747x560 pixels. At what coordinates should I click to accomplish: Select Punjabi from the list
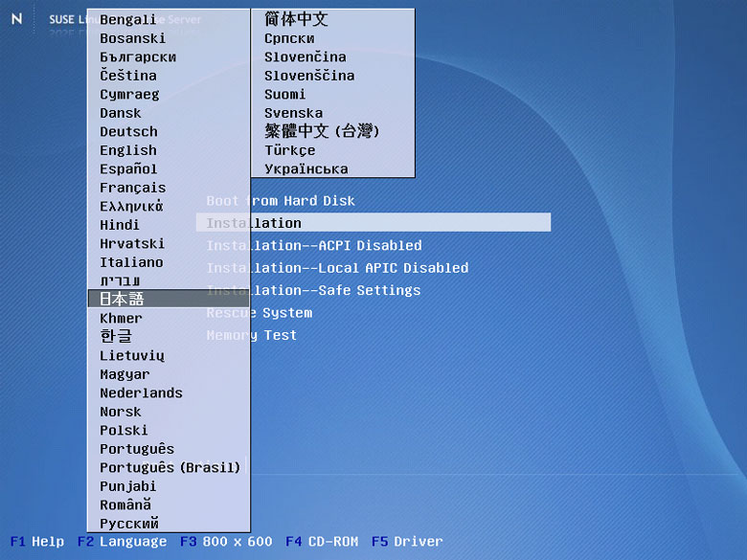pos(127,486)
